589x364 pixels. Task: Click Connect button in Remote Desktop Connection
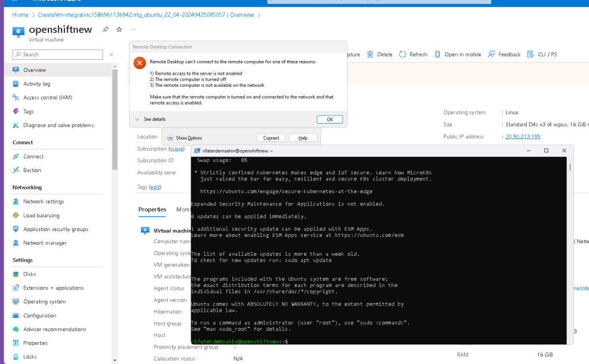[x=271, y=137]
